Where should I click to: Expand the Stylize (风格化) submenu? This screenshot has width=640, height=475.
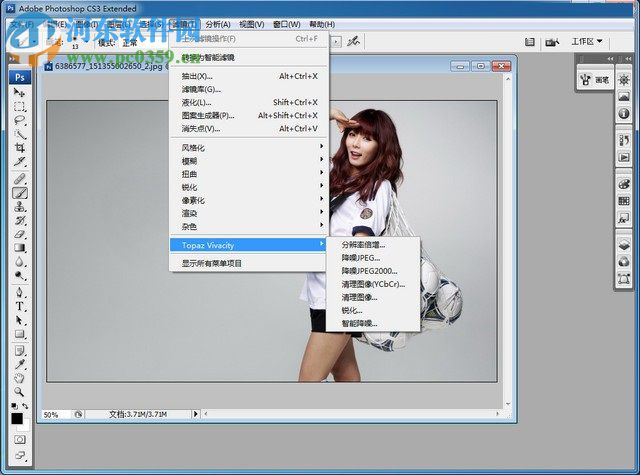(249, 147)
